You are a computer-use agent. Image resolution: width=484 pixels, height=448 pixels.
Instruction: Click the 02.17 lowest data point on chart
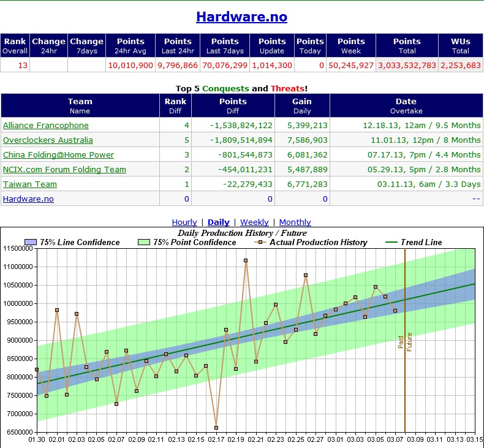point(216,428)
